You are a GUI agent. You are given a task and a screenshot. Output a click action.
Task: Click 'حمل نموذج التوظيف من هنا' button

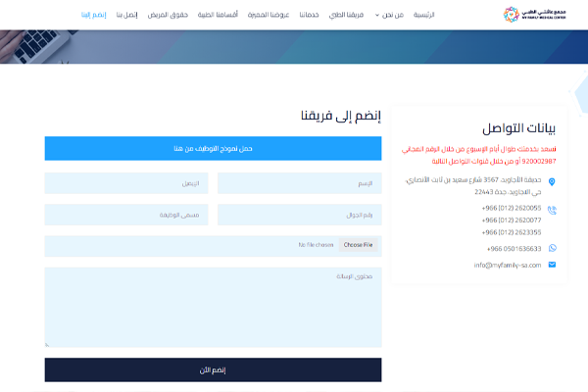click(213, 149)
